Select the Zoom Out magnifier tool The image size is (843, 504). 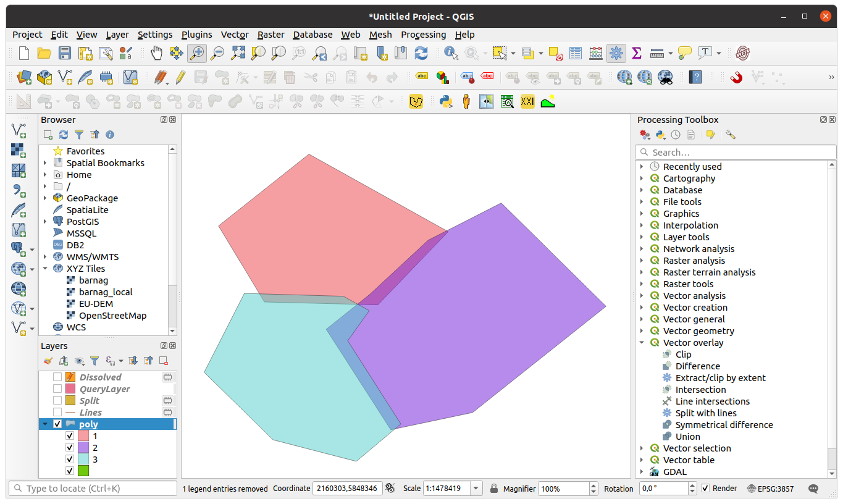217,53
